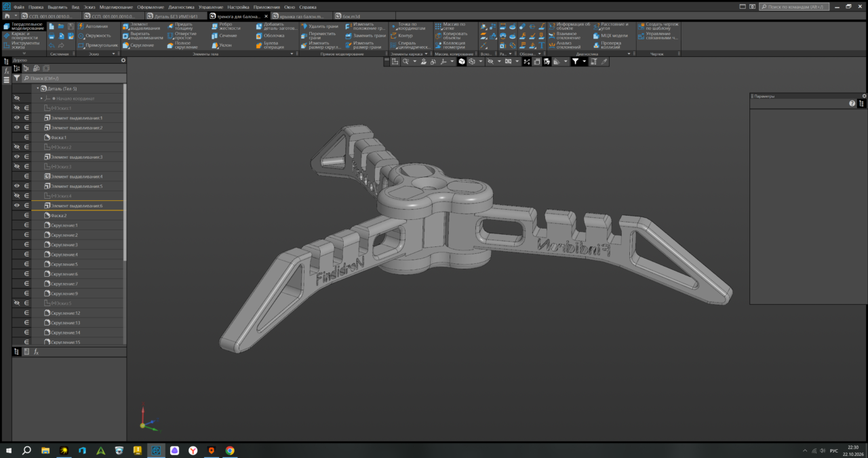Open the Сечение section tool
Viewport: 868px width, 458px height.
[224, 35]
